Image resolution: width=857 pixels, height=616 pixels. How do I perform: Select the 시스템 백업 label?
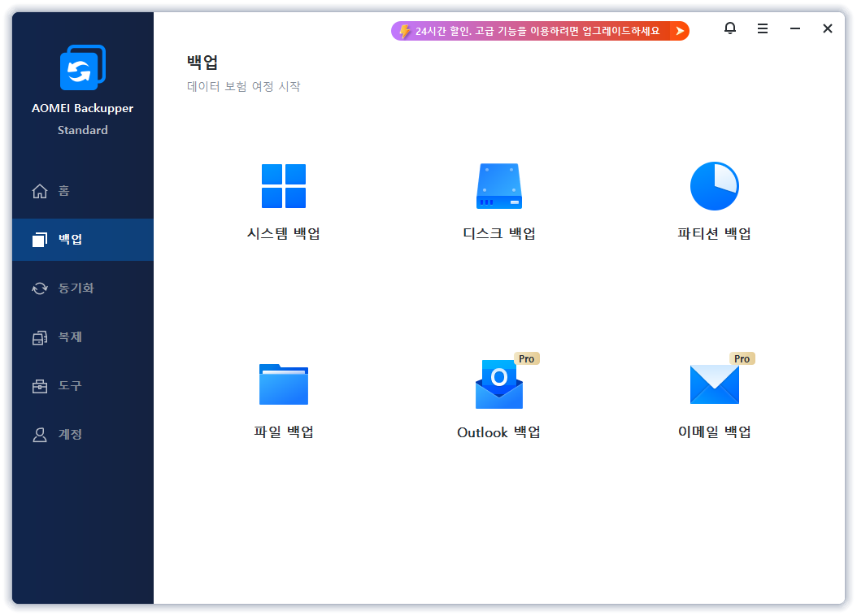283,233
